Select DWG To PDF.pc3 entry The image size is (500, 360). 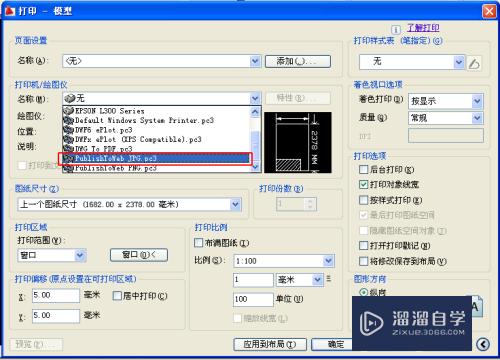click(156, 148)
